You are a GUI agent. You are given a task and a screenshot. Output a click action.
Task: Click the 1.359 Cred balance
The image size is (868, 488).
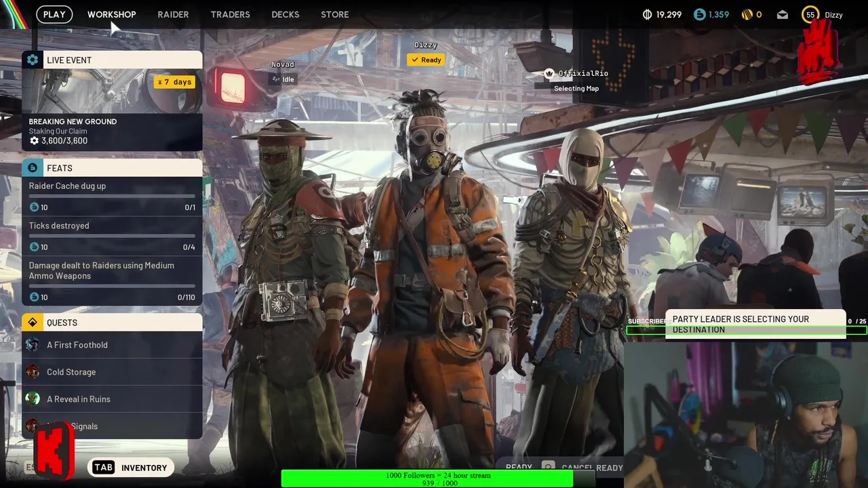click(x=719, y=14)
